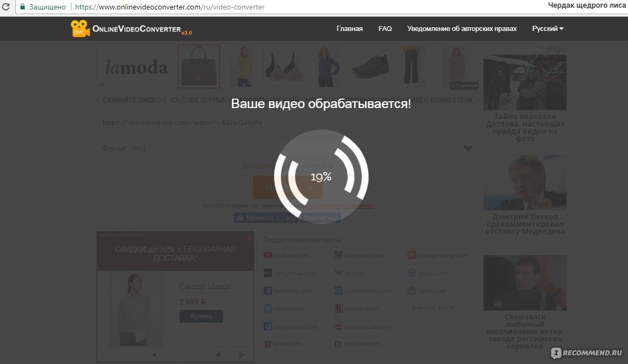Open headline Скончался любимый миллионами актер
Screen dimensions: 628x364
click(x=525, y=331)
